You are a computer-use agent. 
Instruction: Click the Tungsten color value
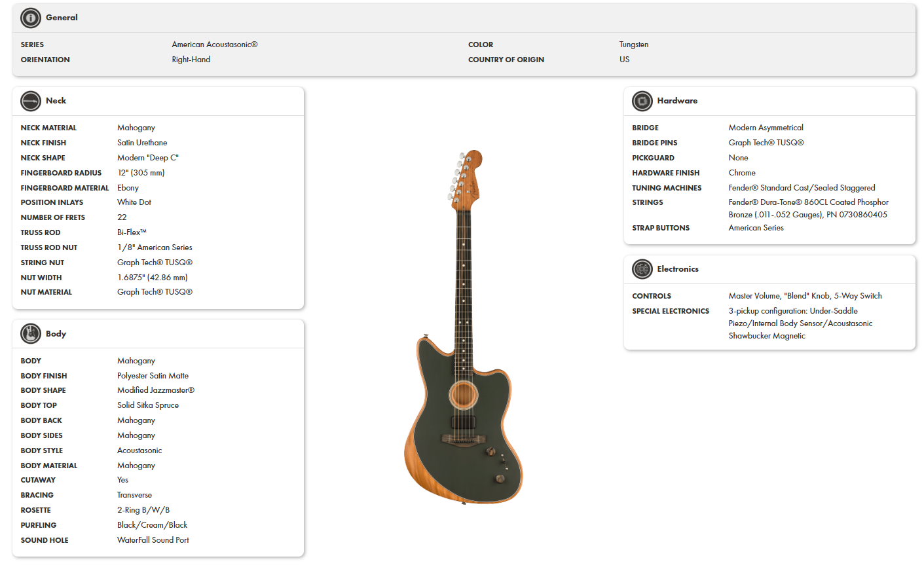pyautogui.click(x=633, y=45)
